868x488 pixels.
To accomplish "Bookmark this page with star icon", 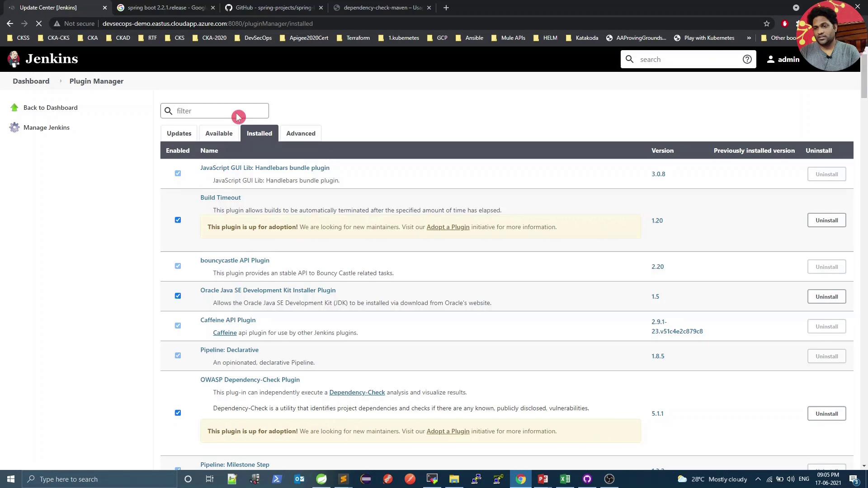I will pos(766,23).
